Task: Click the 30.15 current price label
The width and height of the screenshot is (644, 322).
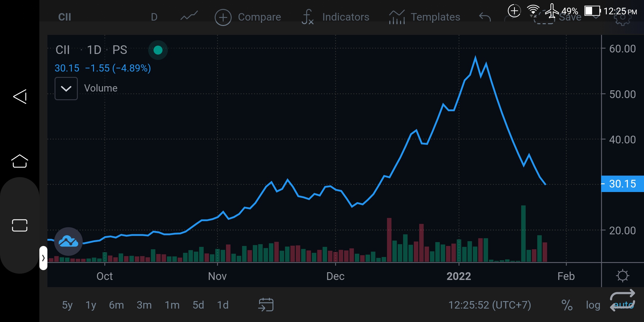Action: [x=623, y=184]
